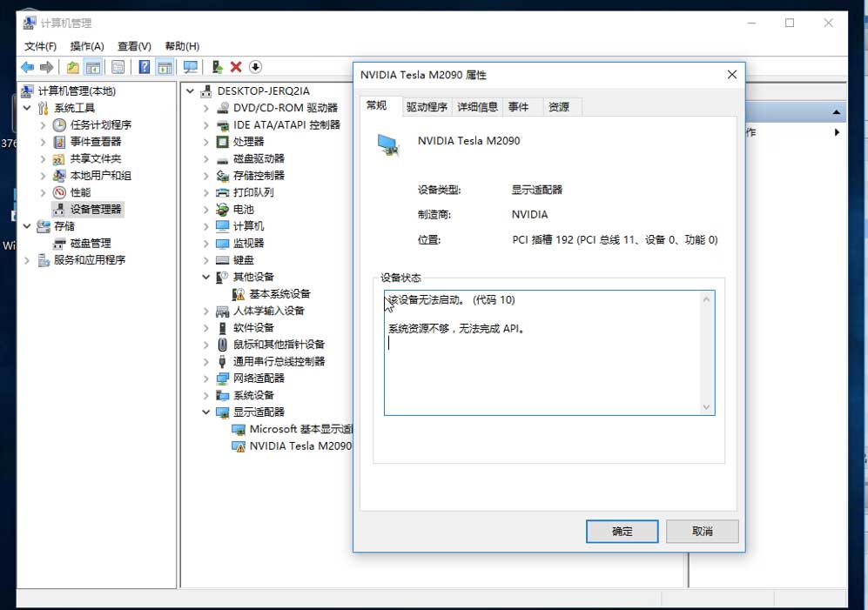
Task: Open the 查看(V) menu
Action: 135,46
